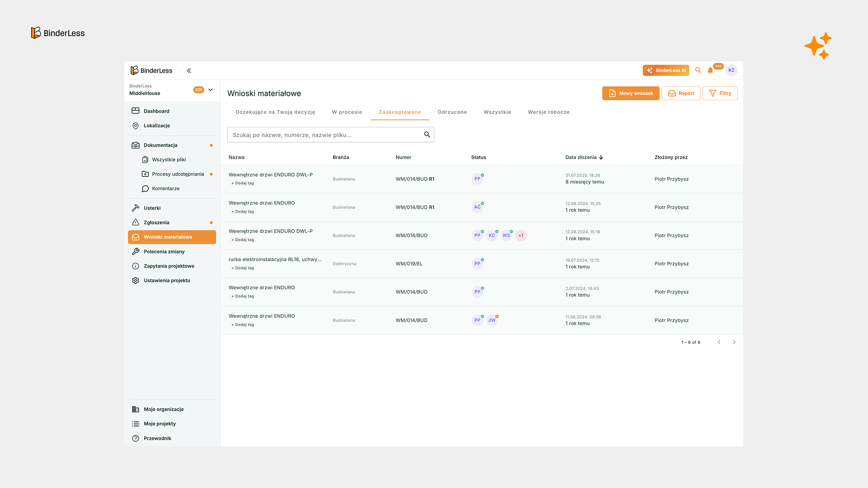The width and height of the screenshot is (868, 488).
Task: Click the Nowy wniosek button
Action: click(x=631, y=94)
